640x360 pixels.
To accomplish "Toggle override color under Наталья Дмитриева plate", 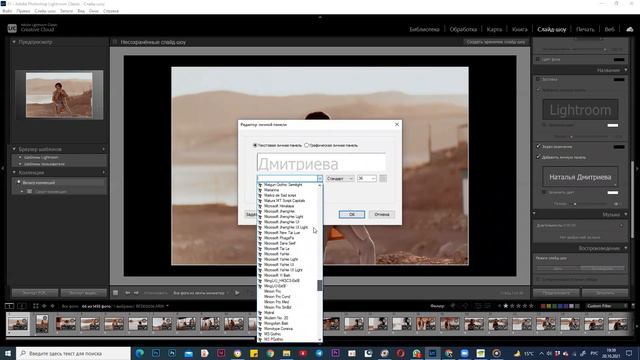I will tap(544, 192).
